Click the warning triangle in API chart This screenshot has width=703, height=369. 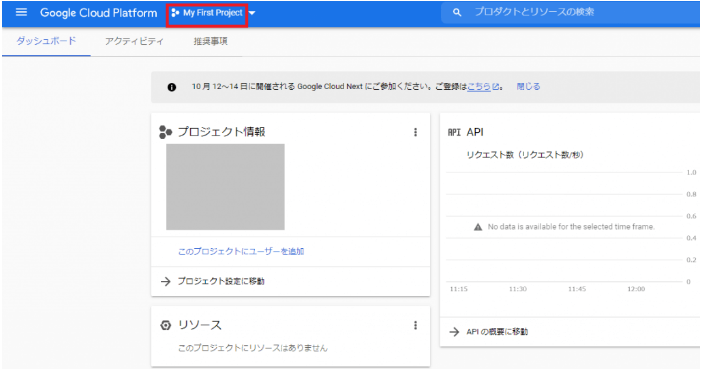(478, 227)
